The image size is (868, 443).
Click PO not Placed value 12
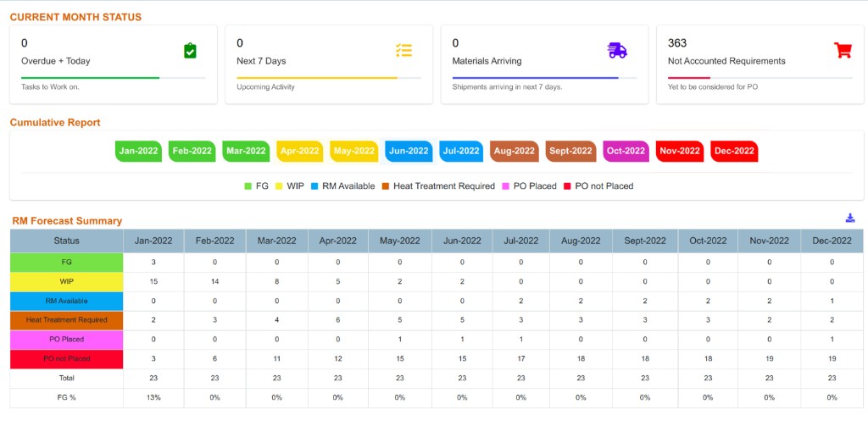(337, 359)
